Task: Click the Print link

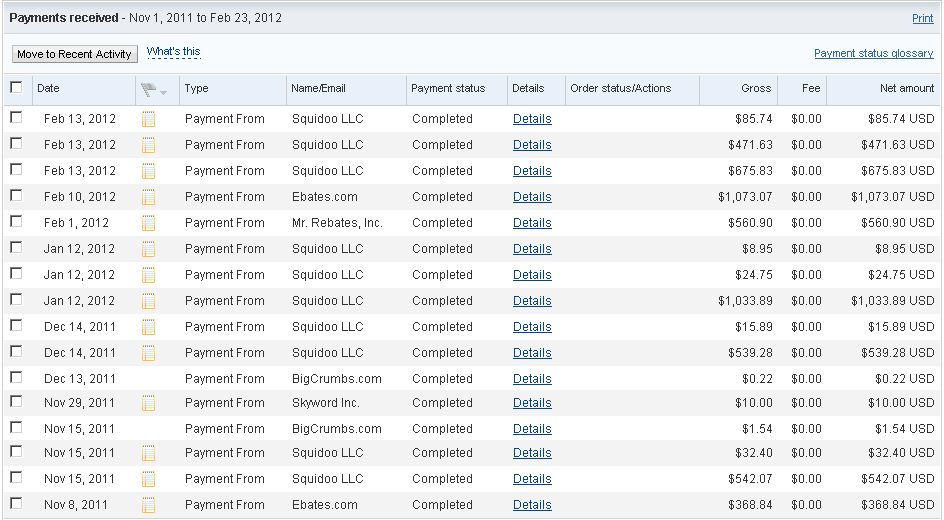Action: pyautogui.click(x=922, y=19)
